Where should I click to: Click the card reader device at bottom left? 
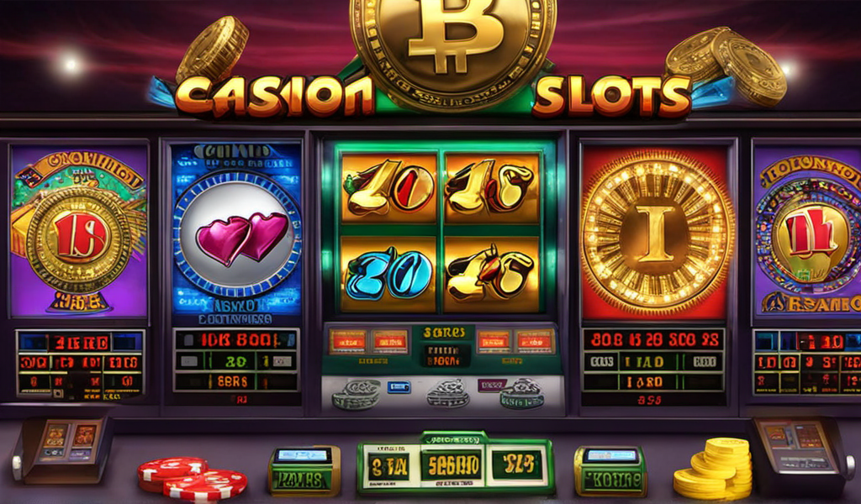click(x=62, y=448)
